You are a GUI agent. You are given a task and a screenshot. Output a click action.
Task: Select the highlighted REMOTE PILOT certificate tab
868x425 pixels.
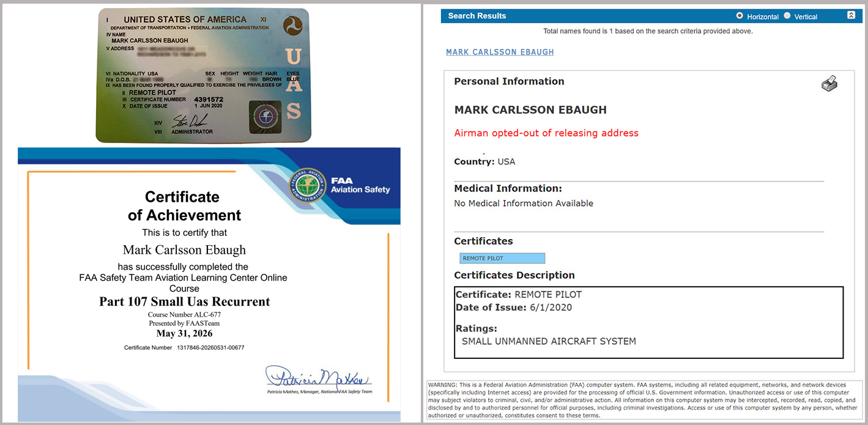502,258
